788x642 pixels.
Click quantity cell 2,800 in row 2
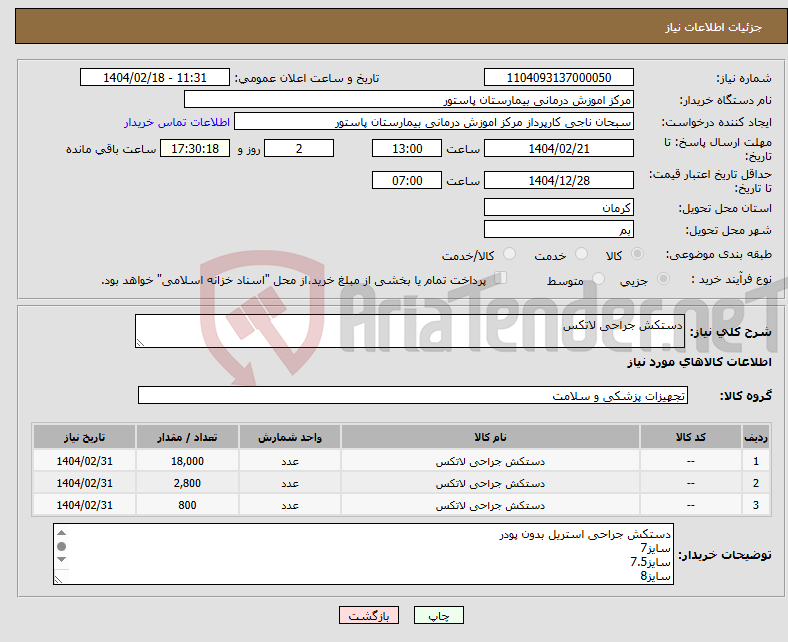pyautogui.click(x=187, y=483)
